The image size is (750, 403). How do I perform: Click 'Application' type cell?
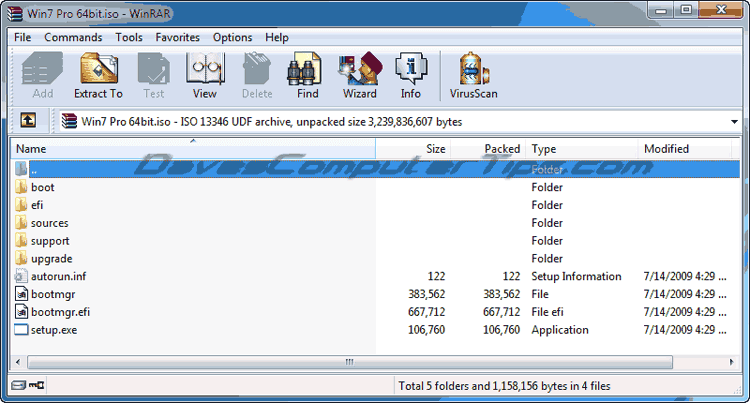[x=560, y=330]
